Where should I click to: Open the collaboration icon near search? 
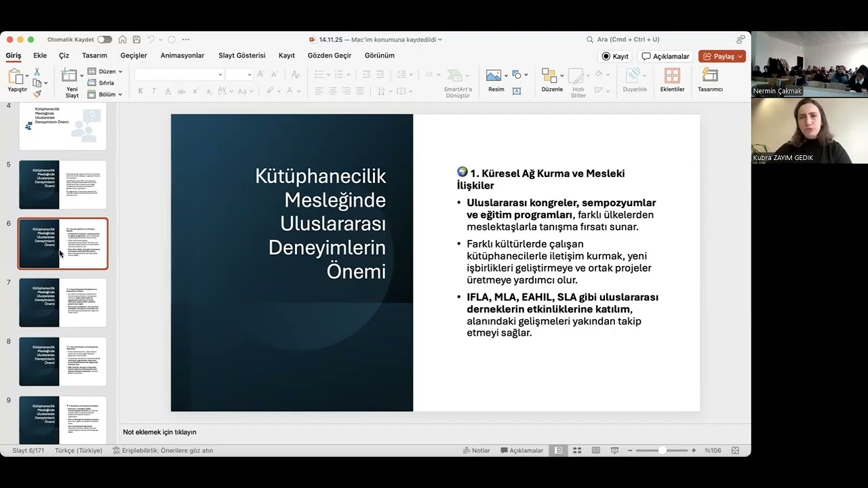pos(741,40)
